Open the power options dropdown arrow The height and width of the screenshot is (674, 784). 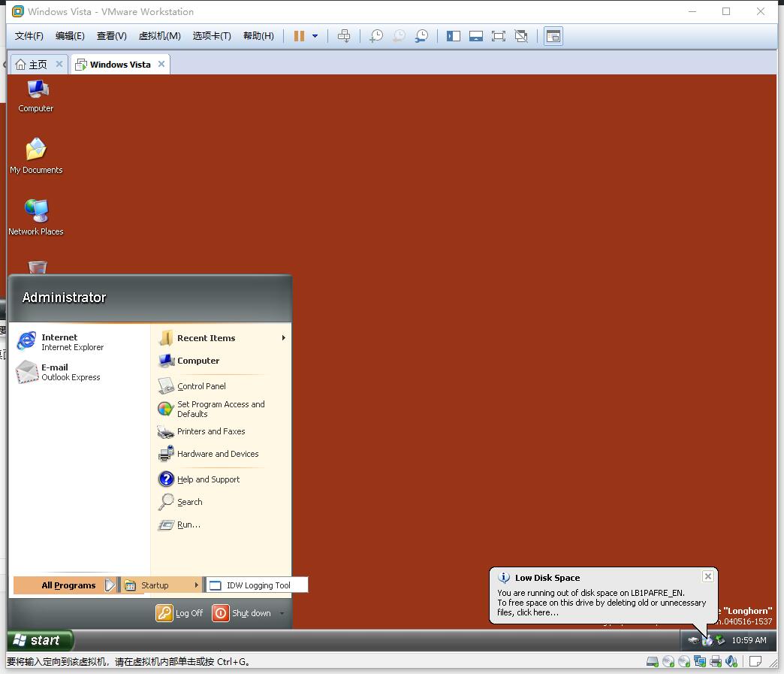[315, 36]
